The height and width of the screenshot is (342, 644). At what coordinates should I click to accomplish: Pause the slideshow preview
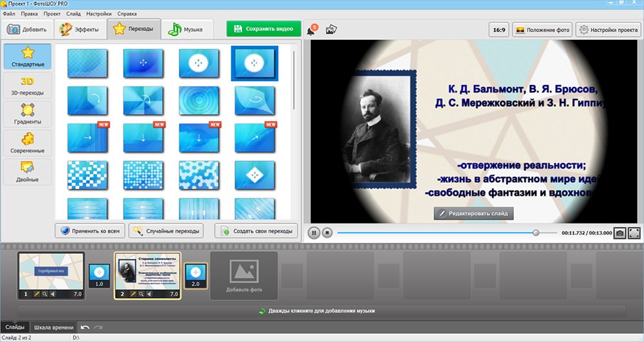[x=314, y=233]
